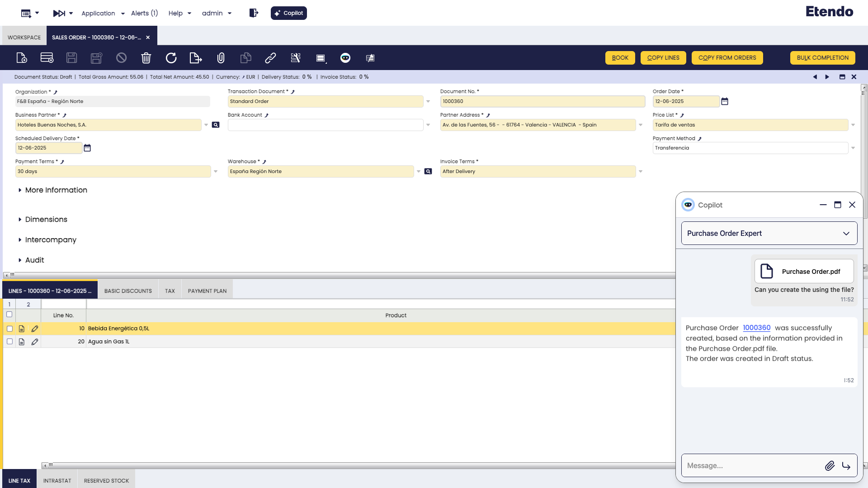Click the logout icon in top bar
868x488 pixels.
[254, 13]
